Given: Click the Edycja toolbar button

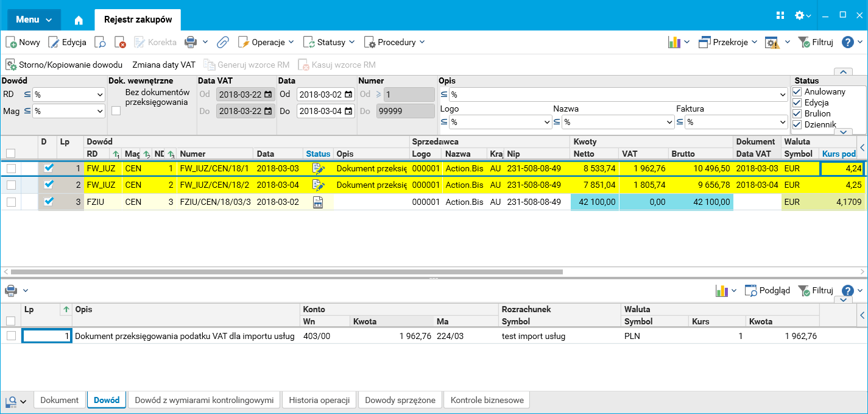Looking at the screenshot, I should 67,42.
